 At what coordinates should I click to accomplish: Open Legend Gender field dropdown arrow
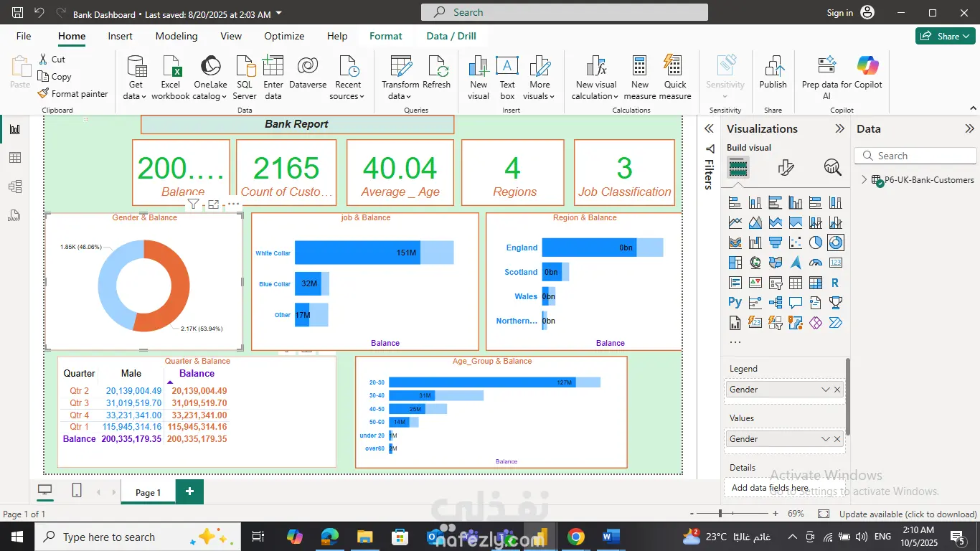tap(825, 390)
